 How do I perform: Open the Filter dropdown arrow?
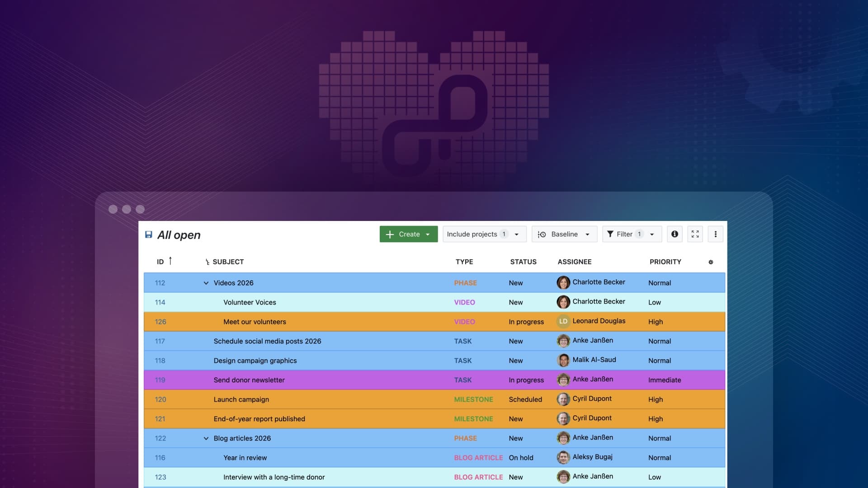tap(651, 234)
